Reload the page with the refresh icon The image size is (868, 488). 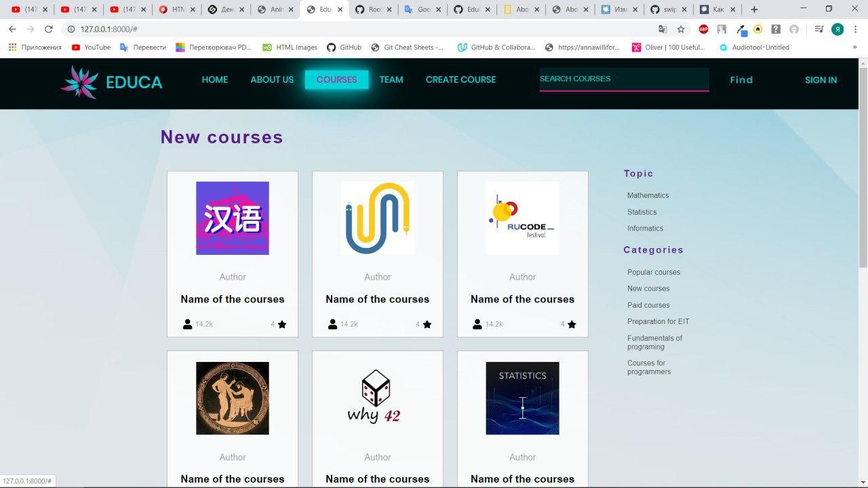coord(49,29)
